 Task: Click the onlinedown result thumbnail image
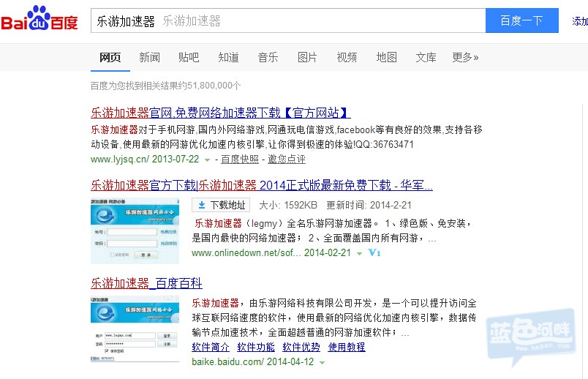click(x=135, y=230)
